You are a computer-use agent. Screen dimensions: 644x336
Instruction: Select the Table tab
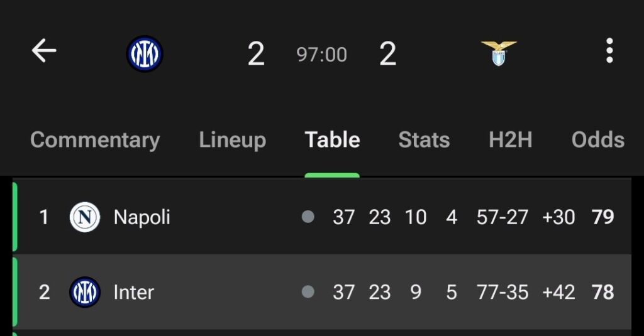tap(332, 140)
